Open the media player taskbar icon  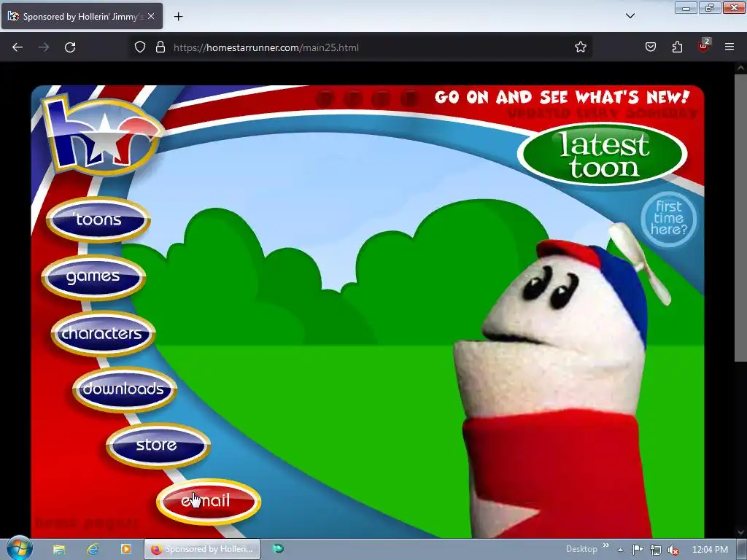tap(125, 550)
